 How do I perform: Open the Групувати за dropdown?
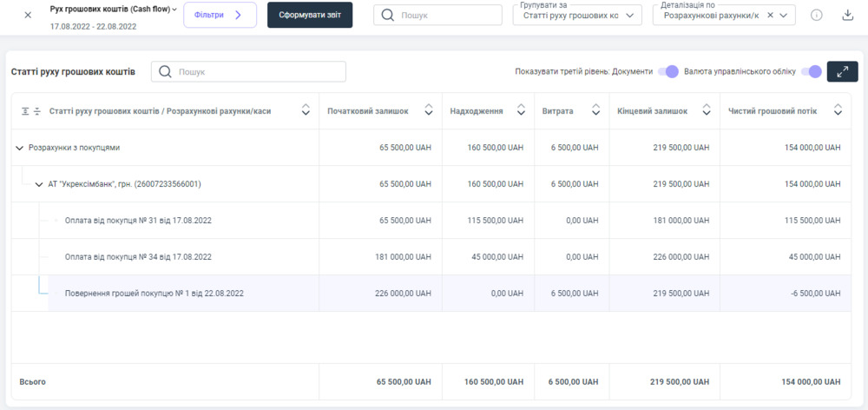point(576,16)
